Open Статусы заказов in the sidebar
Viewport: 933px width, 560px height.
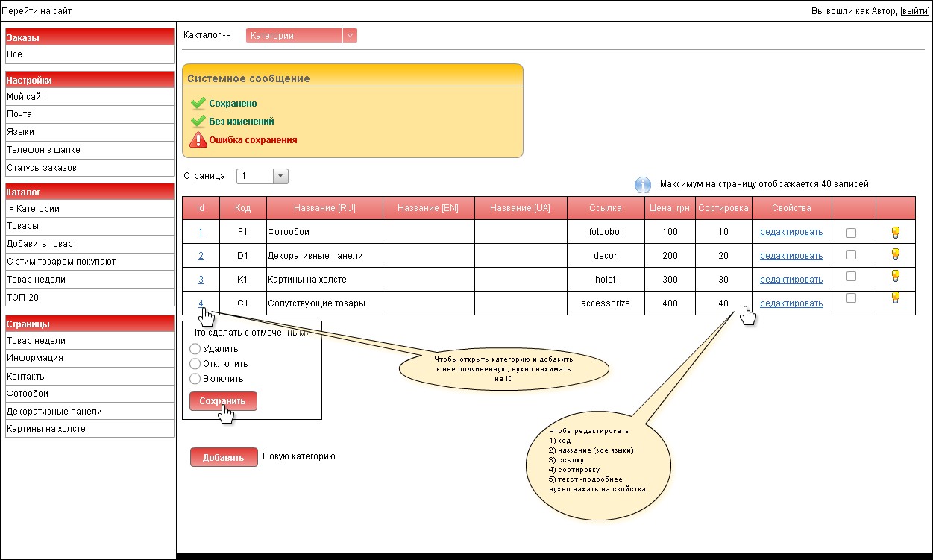tap(89, 168)
